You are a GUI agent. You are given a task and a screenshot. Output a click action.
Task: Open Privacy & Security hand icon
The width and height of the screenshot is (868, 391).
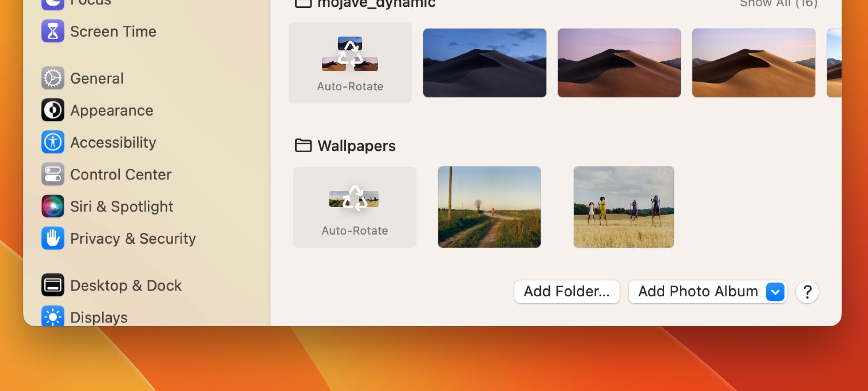pyautogui.click(x=53, y=238)
